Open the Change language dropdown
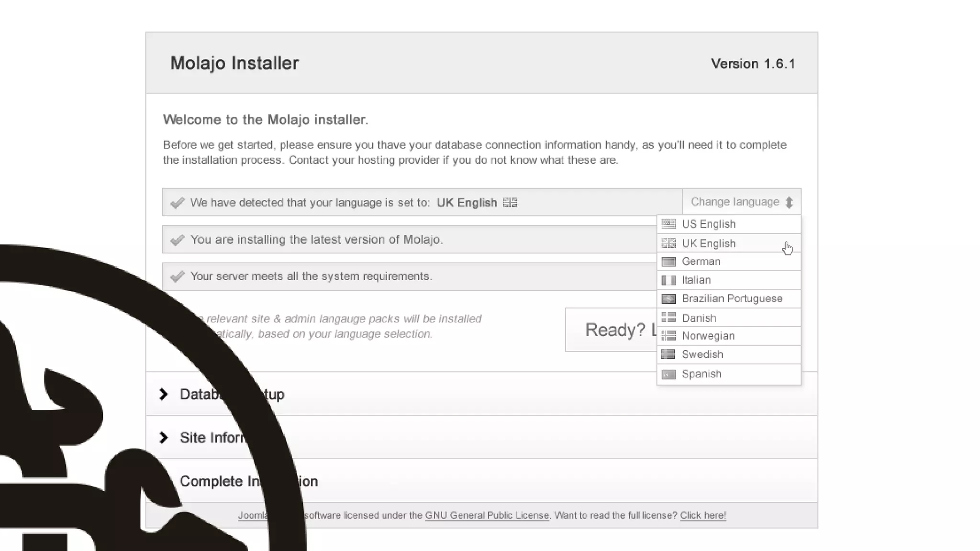 click(x=741, y=202)
